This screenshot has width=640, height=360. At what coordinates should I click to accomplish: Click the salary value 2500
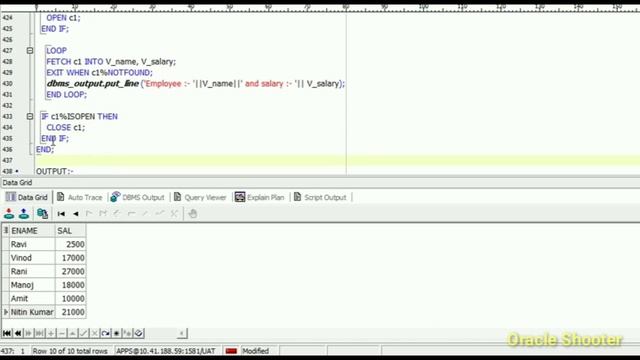(x=70, y=244)
